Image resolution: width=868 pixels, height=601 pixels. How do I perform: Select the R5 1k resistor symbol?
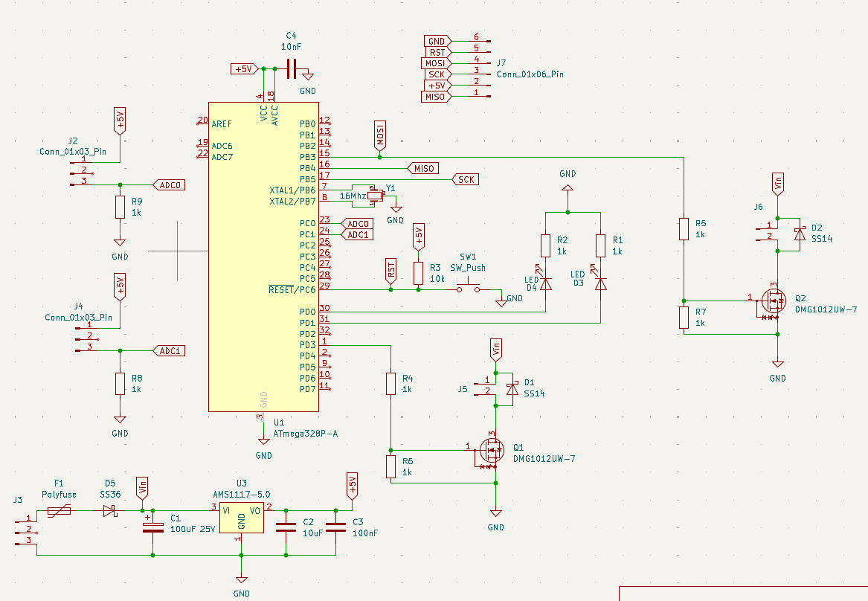pyautogui.click(x=684, y=229)
